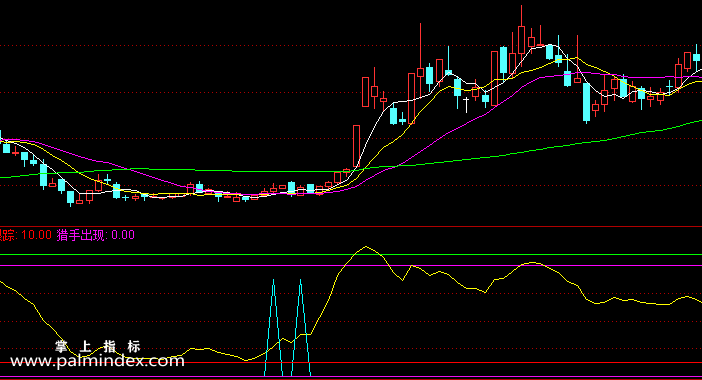
Task: Select the first cyan candle at far left edge
Action: pos(6,147)
